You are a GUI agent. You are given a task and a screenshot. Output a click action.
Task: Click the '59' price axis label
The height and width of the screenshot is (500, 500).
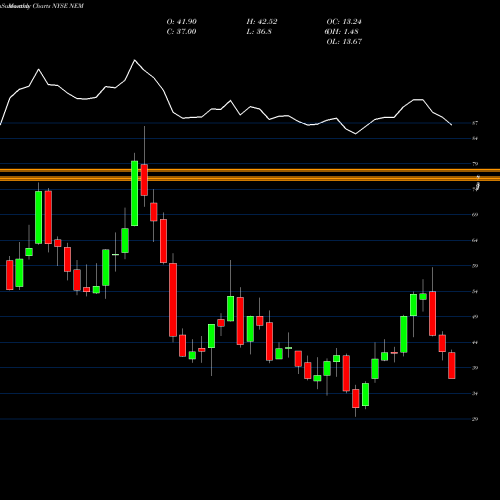click(x=475, y=266)
